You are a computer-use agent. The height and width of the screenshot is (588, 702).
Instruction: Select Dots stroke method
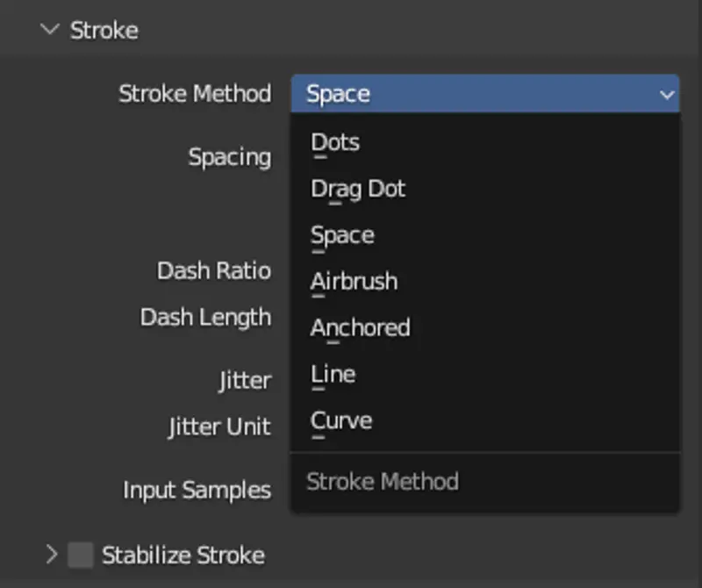pos(333,142)
